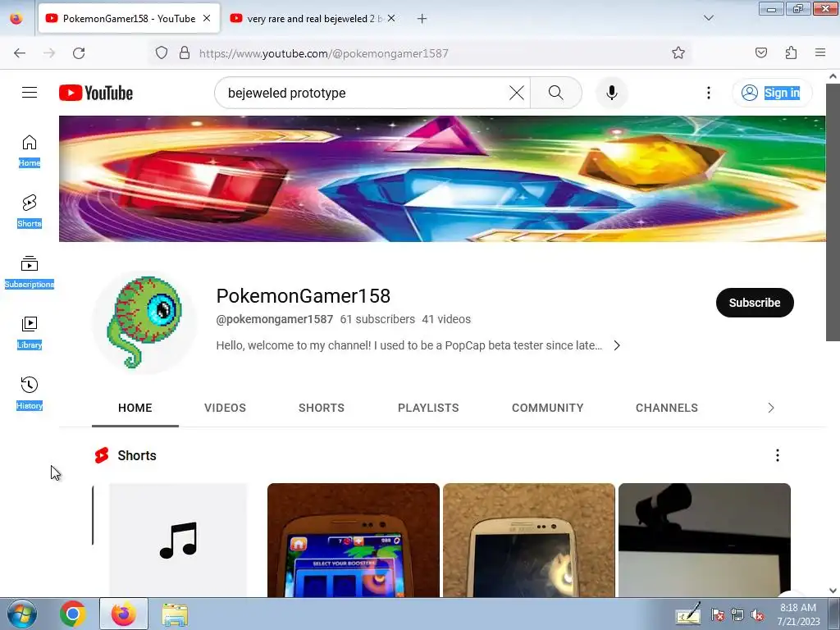Image resolution: width=840 pixels, height=630 pixels.
Task: Open the white phone Short thumbnail
Action: point(529,540)
